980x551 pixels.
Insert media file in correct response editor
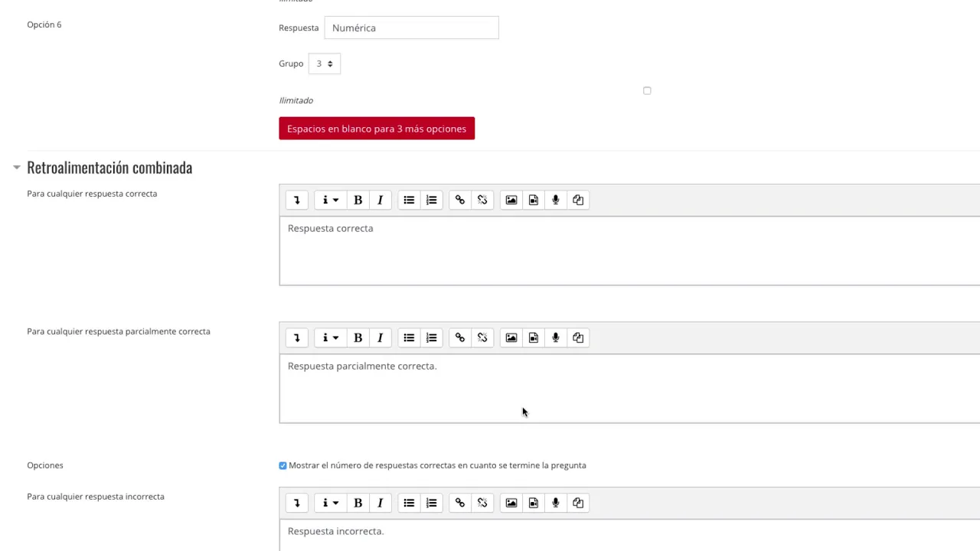(x=534, y=200)
